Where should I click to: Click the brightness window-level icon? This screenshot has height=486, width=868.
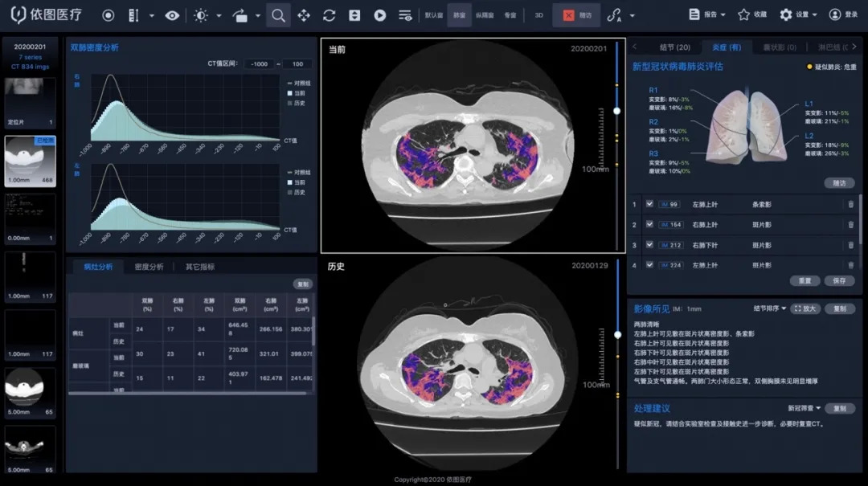200,15
